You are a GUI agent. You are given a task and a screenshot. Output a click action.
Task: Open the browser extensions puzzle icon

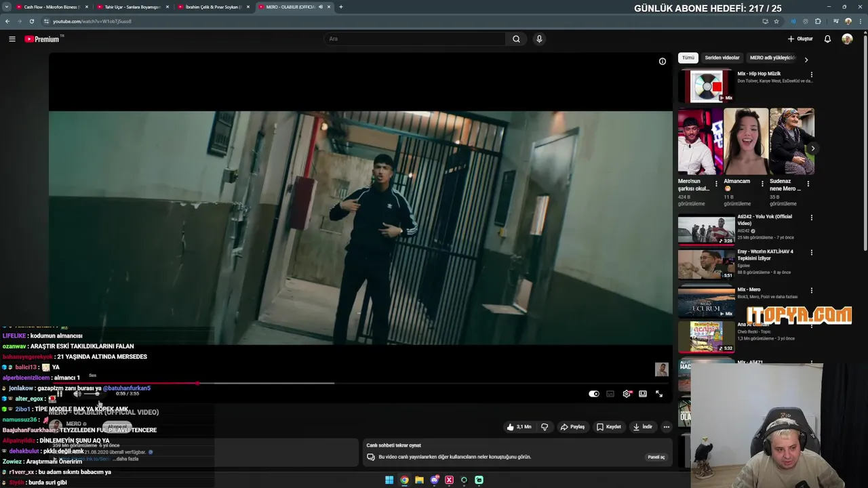[818, 21]
